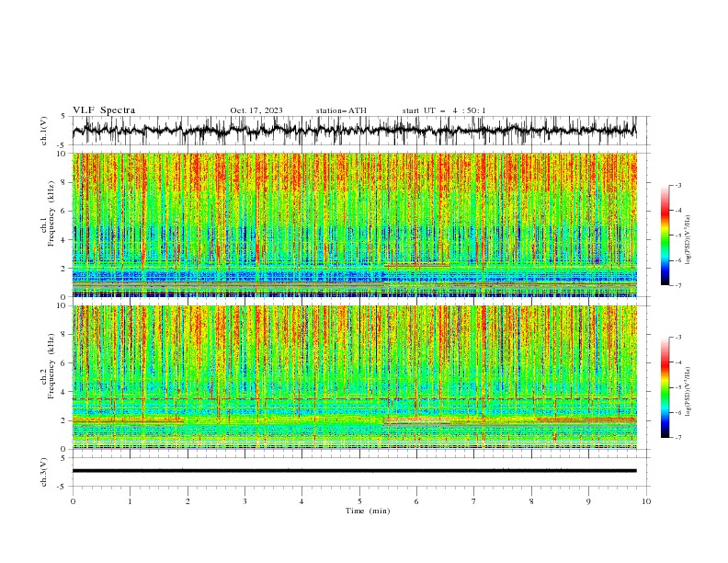Click time axis tick label 2
This screenshot has width=728, height=563.
tap(188, 501)
